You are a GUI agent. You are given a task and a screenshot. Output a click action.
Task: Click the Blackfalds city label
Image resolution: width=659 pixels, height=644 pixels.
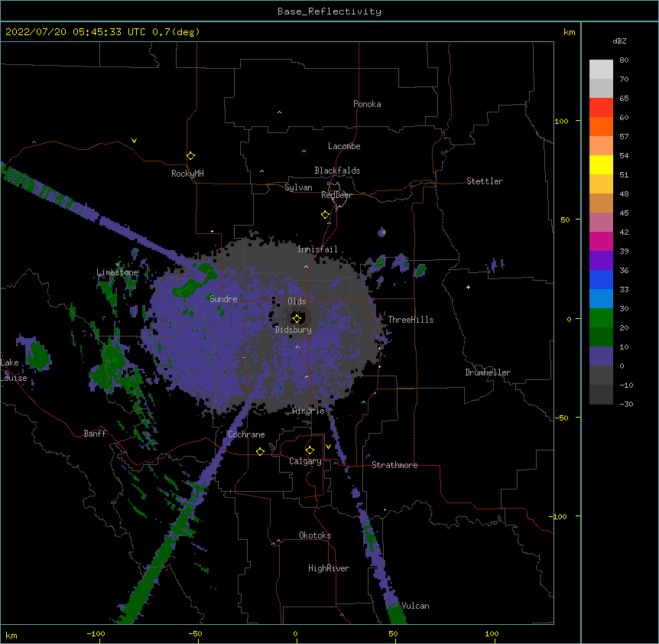[337, 171]
